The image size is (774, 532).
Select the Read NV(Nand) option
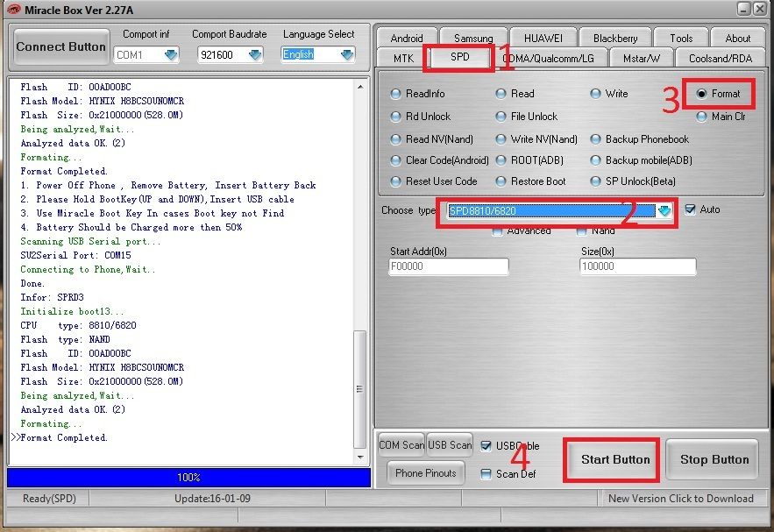pos(397,138)
